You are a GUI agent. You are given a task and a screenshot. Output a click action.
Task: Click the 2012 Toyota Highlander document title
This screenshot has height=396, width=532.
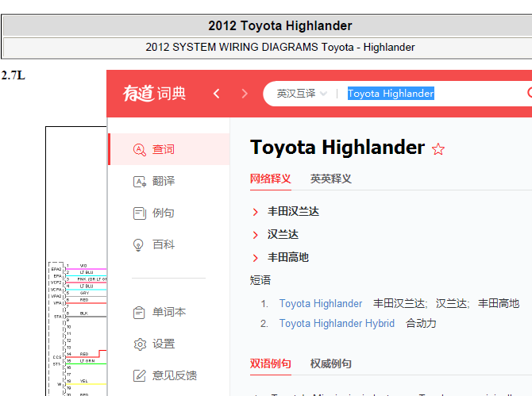[x=280, y=25]
